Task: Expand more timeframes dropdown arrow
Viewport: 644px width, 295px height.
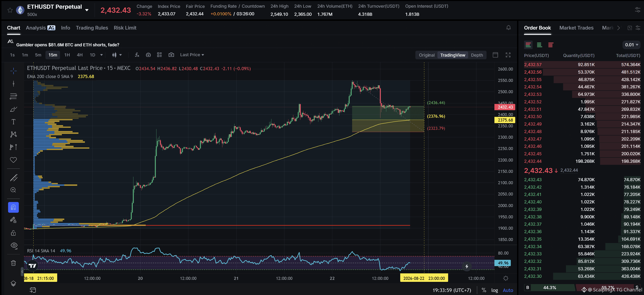Action: tap(101, 55)
